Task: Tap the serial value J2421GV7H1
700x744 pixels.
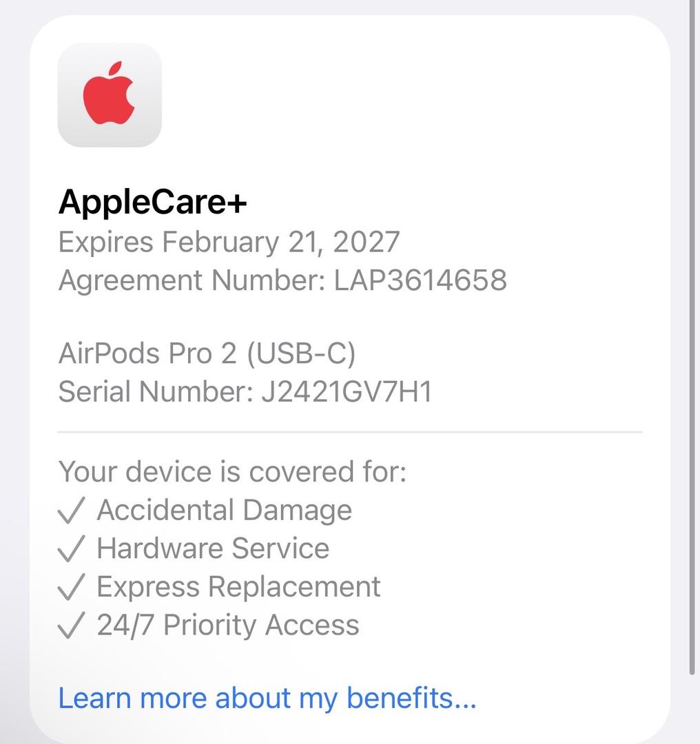Action: 346,392
